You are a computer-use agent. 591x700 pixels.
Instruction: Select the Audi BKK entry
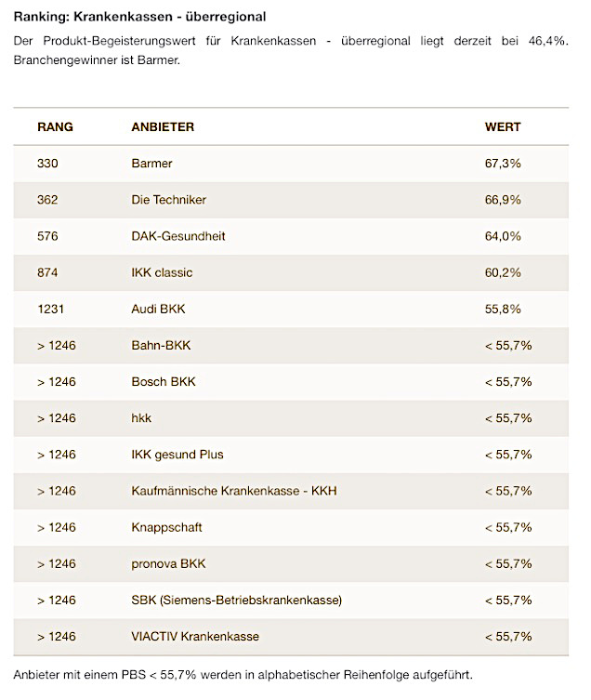pyautogui.click(x=157, y=309)
